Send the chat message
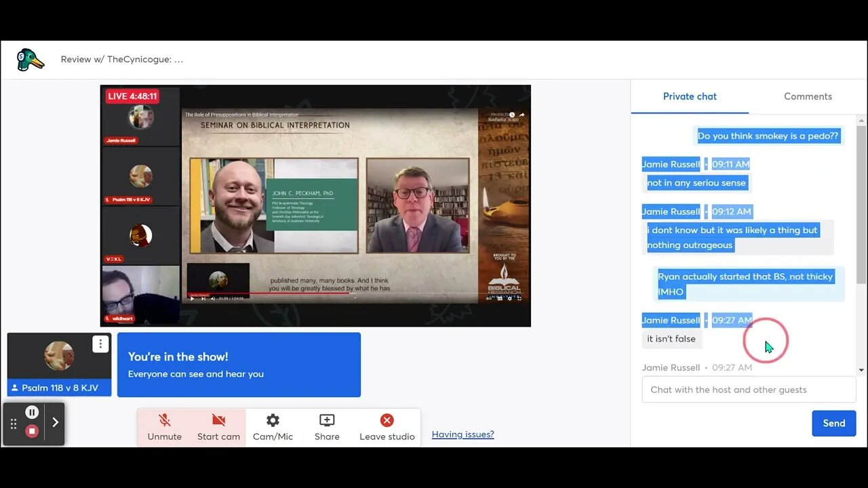This screenshot has width=868, height=488. [x=833, y=423]
